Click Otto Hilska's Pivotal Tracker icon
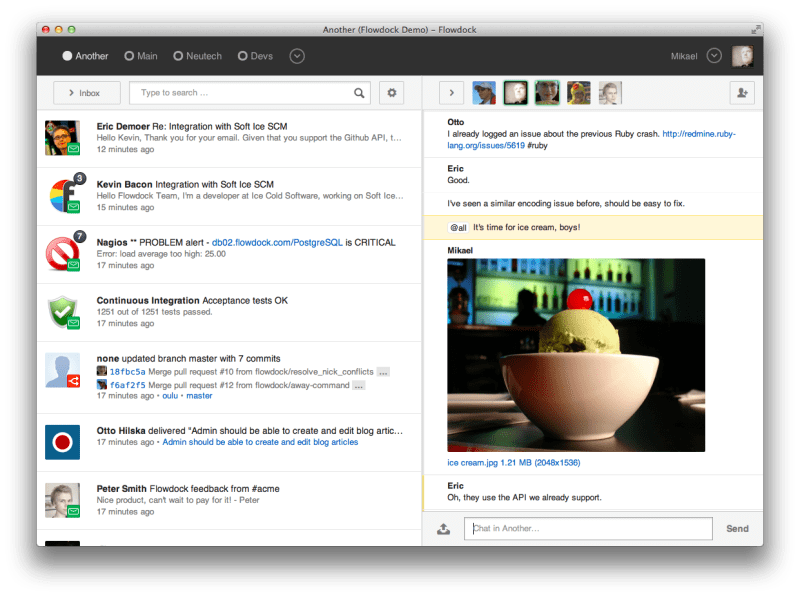 coord(62,441)
